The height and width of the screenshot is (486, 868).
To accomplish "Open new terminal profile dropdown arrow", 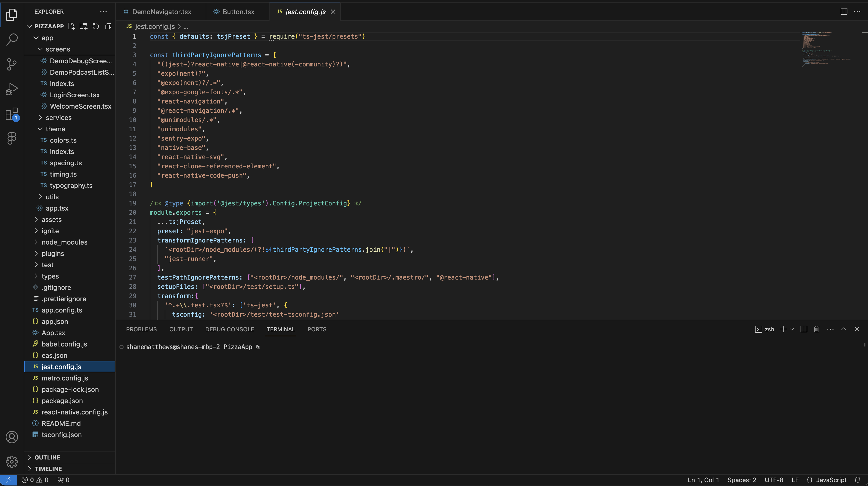I will (x=792, y=329).
